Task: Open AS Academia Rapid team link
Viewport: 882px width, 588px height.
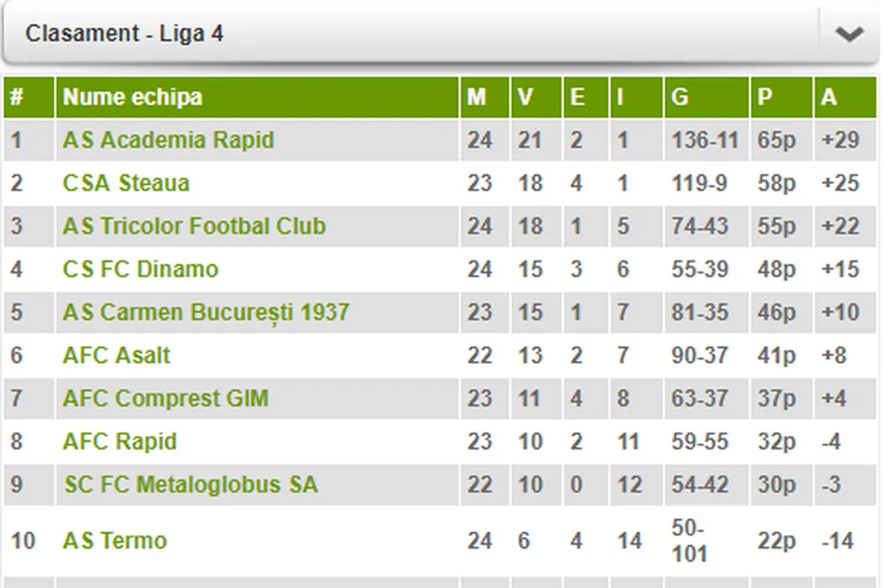Action: pos(168,139)
